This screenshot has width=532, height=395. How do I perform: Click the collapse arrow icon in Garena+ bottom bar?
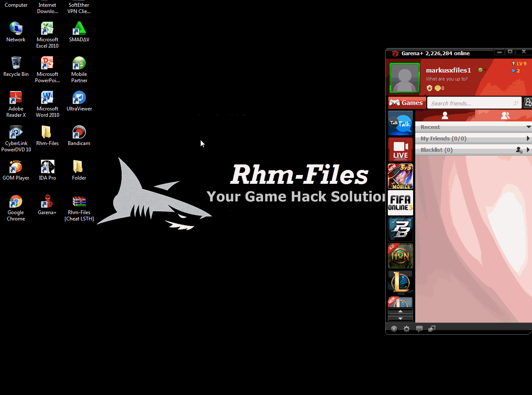tap(394, 329)
